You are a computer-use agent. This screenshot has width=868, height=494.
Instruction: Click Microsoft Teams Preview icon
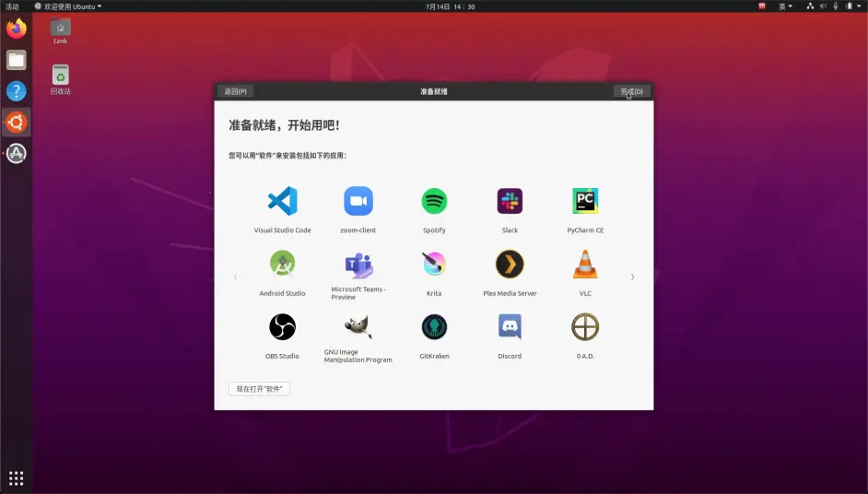pos(358,265)
